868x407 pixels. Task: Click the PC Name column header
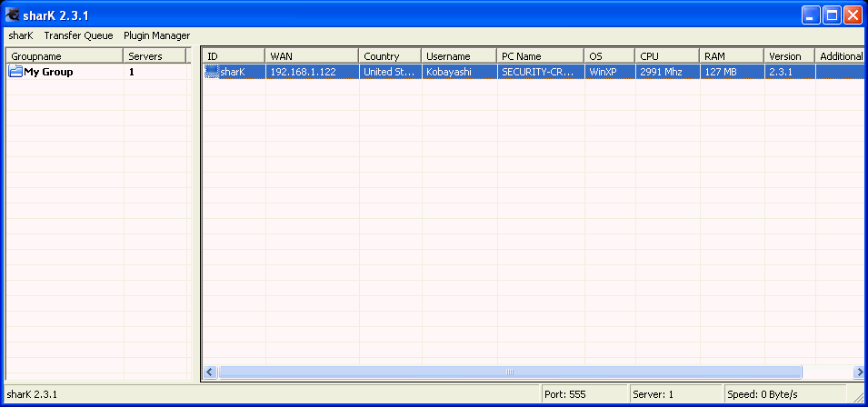(x=541, y=56)
